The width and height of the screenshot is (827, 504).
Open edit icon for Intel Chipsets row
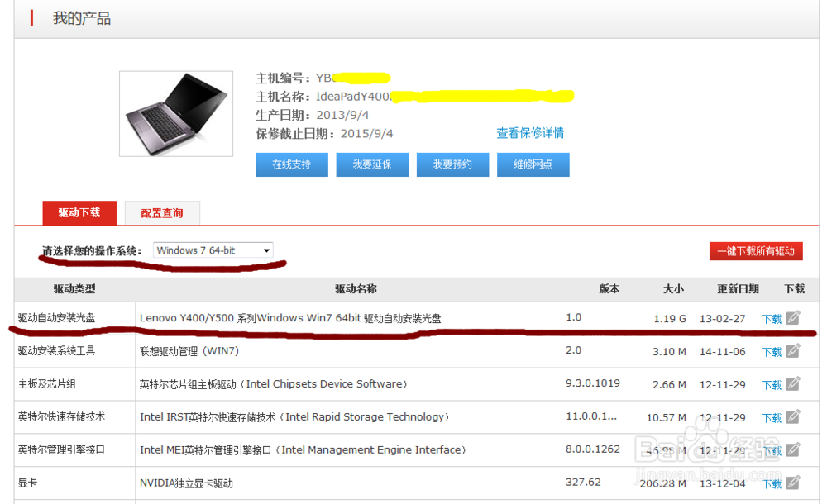pyautogui.click(x=793, y=384)
